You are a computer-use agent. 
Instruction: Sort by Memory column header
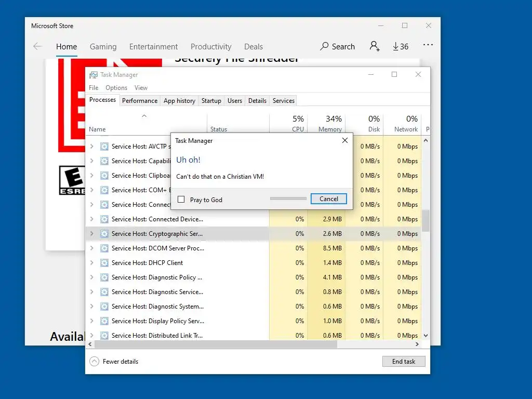(326, 124)
